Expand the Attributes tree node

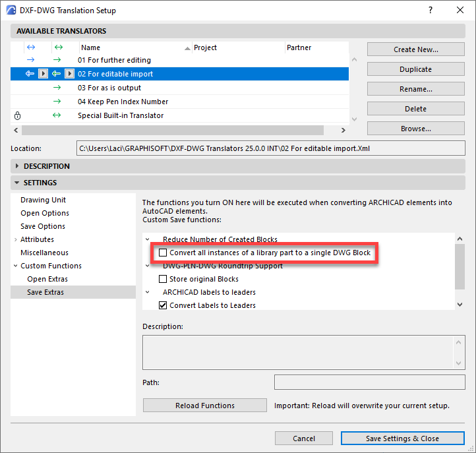click(x=15, y=239)
